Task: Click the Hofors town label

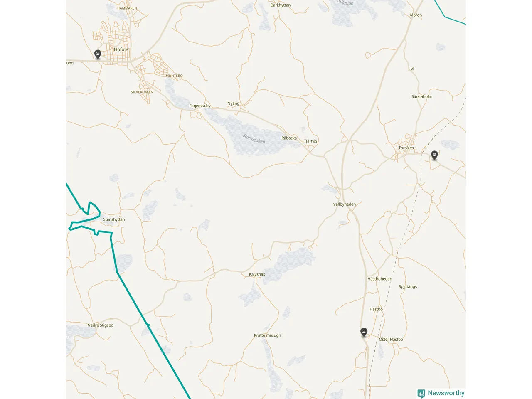Action: point(121,49)
